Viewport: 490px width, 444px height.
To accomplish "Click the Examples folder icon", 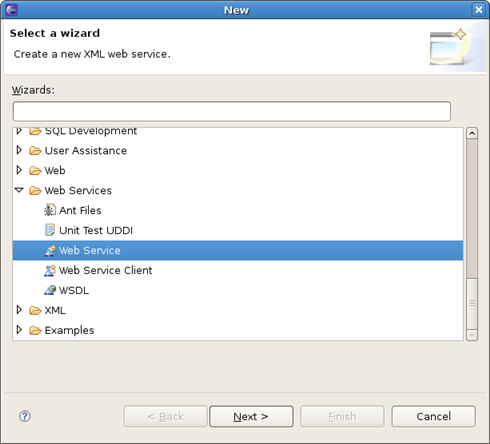I will point(35,331).
